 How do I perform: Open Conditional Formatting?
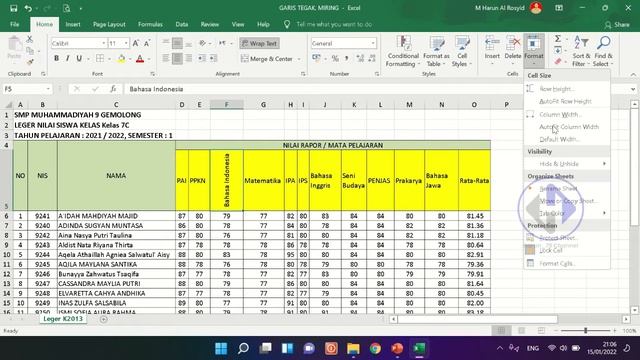(403, 52)
